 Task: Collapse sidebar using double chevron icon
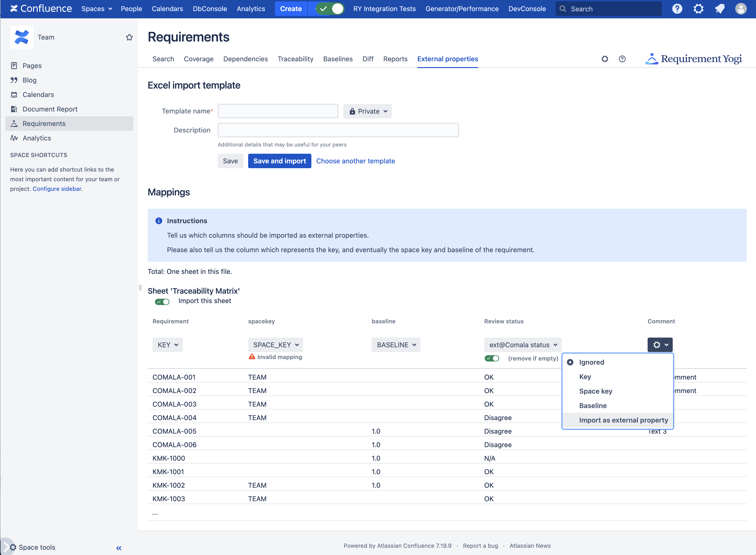[119, 548]
